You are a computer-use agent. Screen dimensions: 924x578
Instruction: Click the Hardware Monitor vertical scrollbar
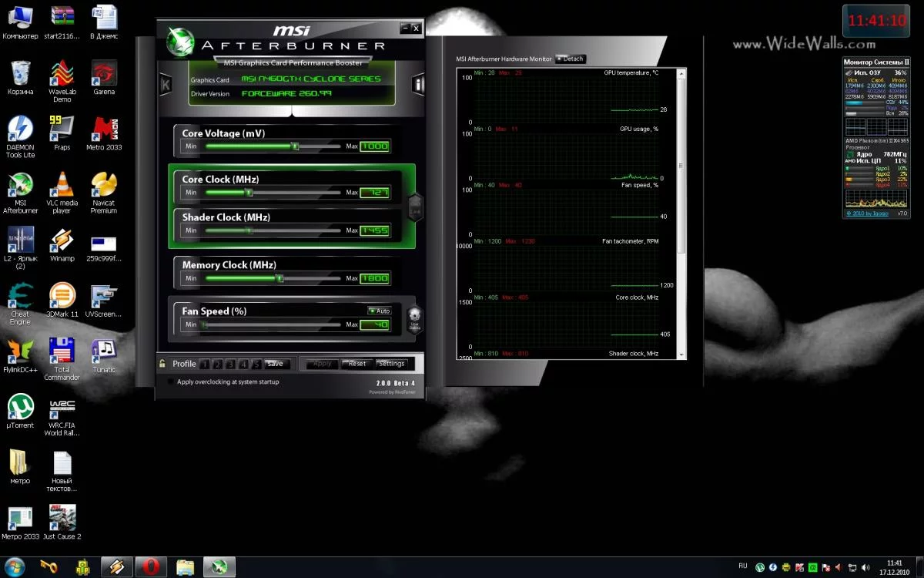(681, 213)
